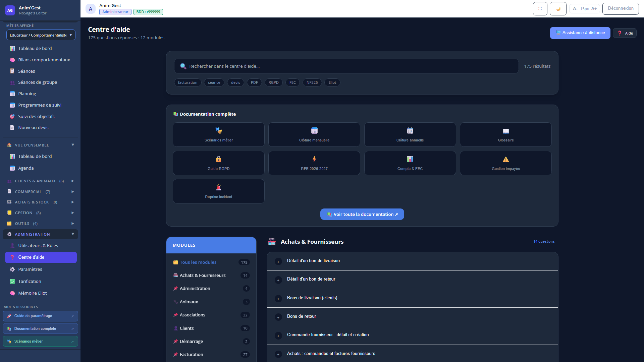
Task: Open the Guide RGPD lock card
Action: [218, 163]
